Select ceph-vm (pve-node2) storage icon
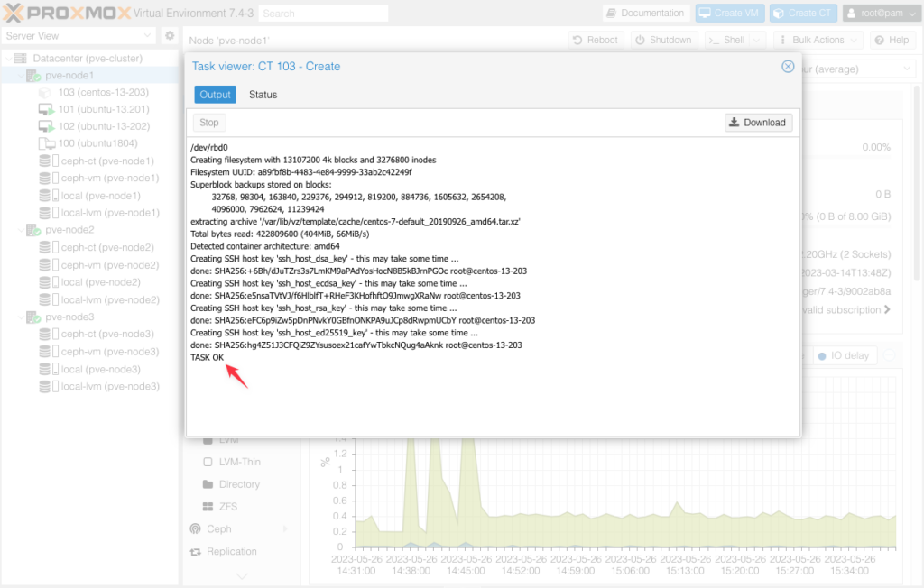The width and height of the screenshot is (924, 588). click(x=49, y=265)
